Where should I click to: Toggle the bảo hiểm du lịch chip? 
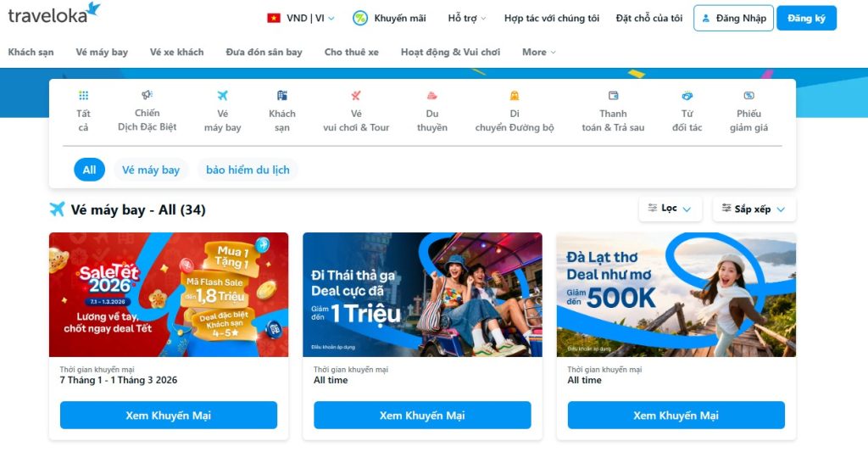(248, 170)
